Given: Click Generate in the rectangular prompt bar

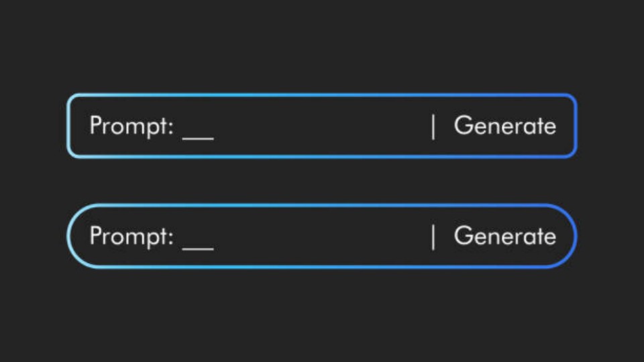Looking at the screenshot, I should [x=504, y=125].
